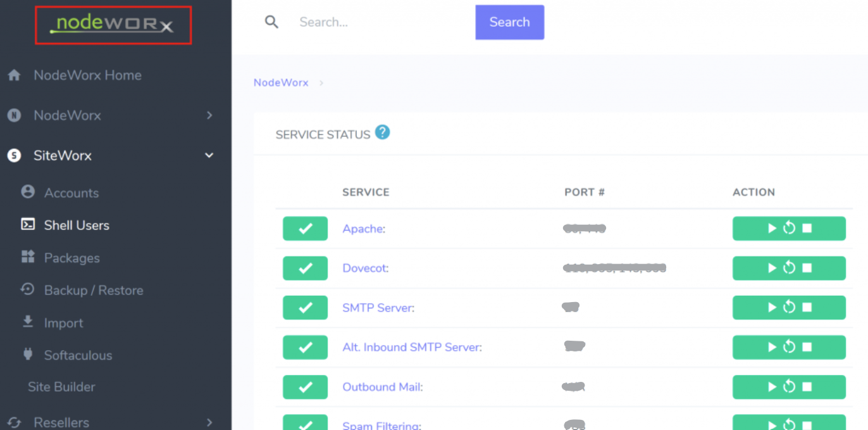Click the home icon beside NodeWorx Home
This screenshot has height=430, width=868.
pyautogui.click(x=14, y=75)
